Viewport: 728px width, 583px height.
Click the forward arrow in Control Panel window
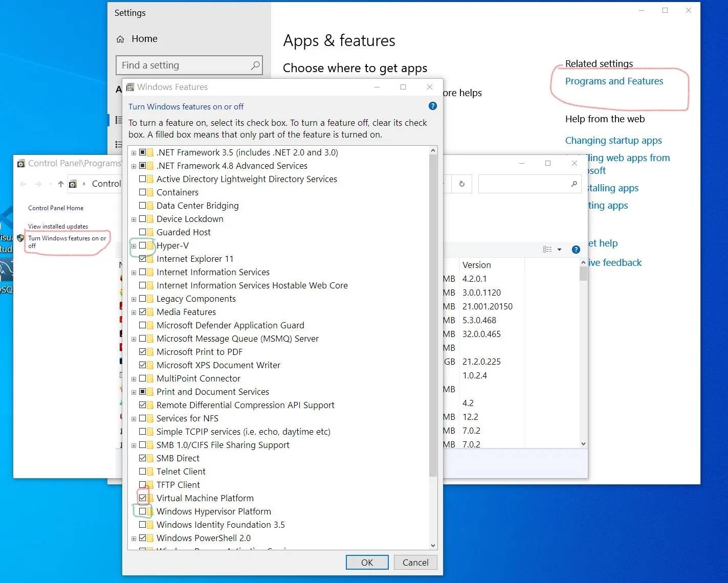38,184
